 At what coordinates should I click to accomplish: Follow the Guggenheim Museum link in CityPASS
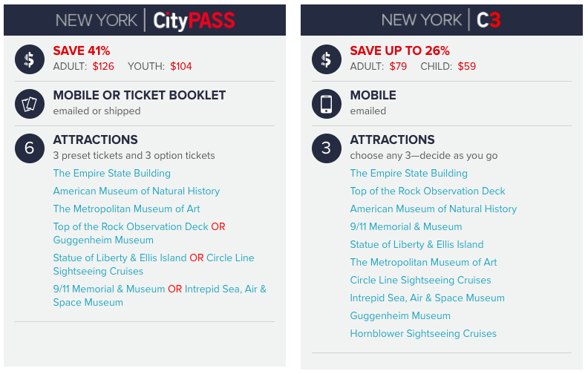pos(103,240)
